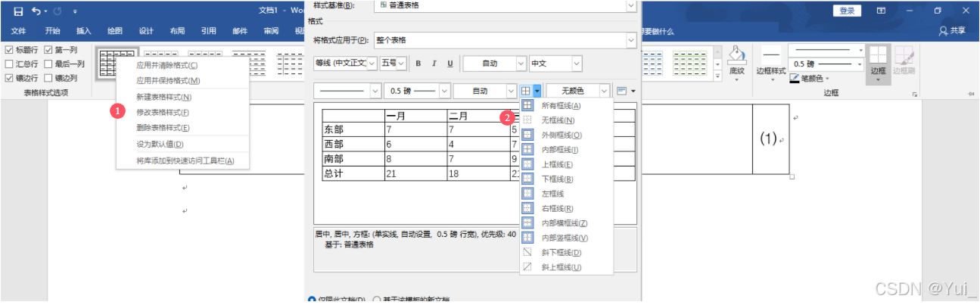Switch to the 插入 tab
The width and height of the screenshot is (980, 305).
tap(83, 31)
